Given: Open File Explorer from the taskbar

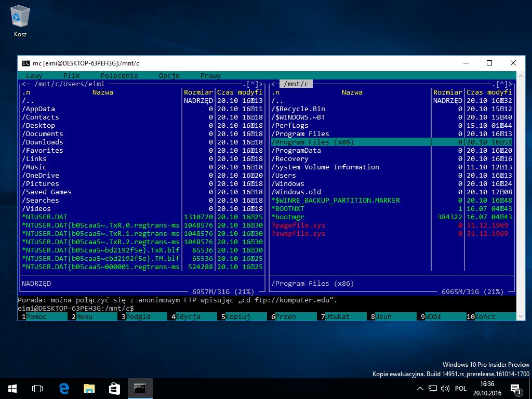Looking at the screenshot, I should point(89,389).
